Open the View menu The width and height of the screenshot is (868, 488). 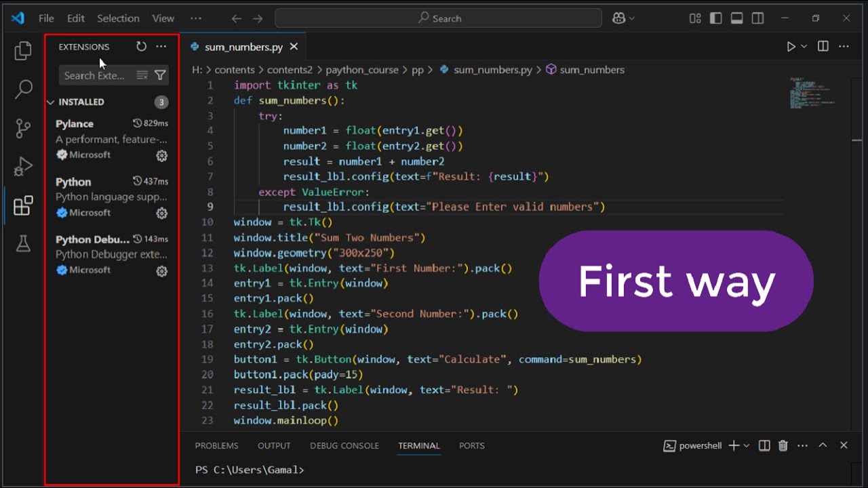click(163, 18)
